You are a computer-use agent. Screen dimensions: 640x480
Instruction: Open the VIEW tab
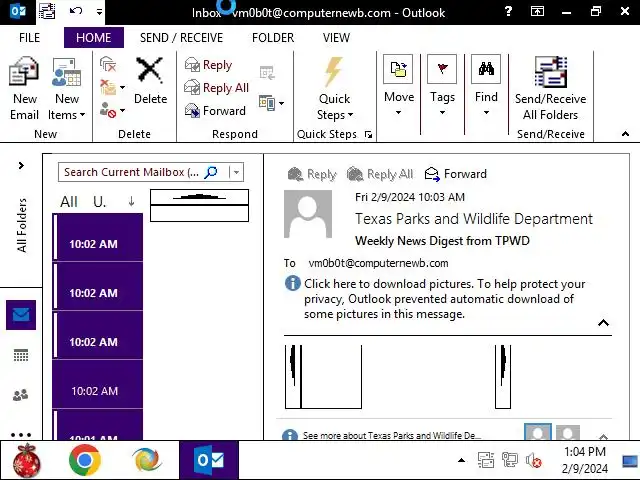tap(336, 38)
